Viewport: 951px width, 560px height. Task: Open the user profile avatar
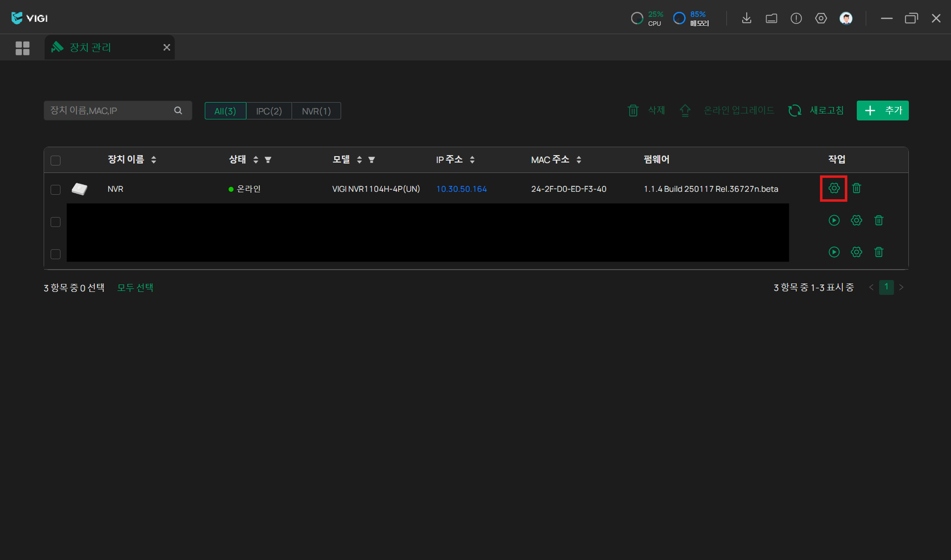[846, 18]
